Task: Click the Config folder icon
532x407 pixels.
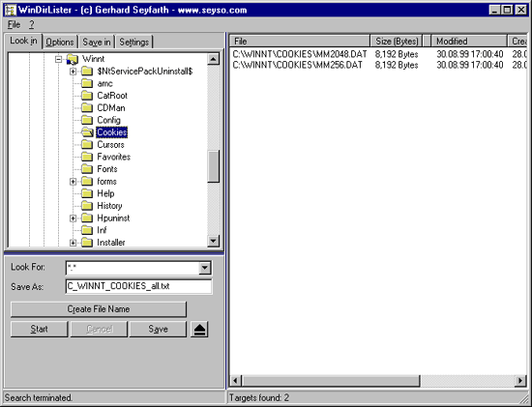Action: pos(87,120)
